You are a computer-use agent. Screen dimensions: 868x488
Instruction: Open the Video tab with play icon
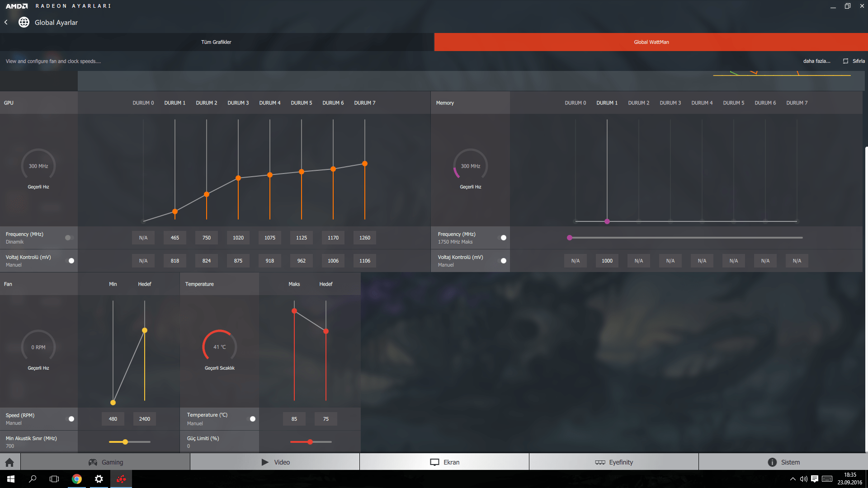[275, 462]
